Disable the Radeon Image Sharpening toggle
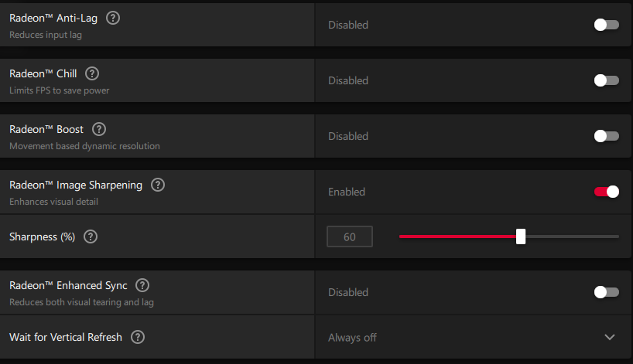Image resolution: width=633 pixels, height=364 pixels. pyautogui.click(x=606, y=192)
